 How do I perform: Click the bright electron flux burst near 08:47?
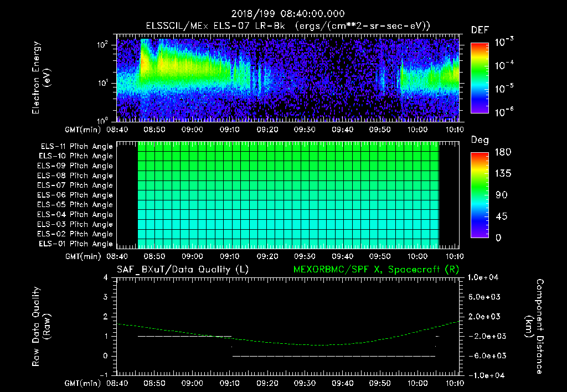coord(144,63)
